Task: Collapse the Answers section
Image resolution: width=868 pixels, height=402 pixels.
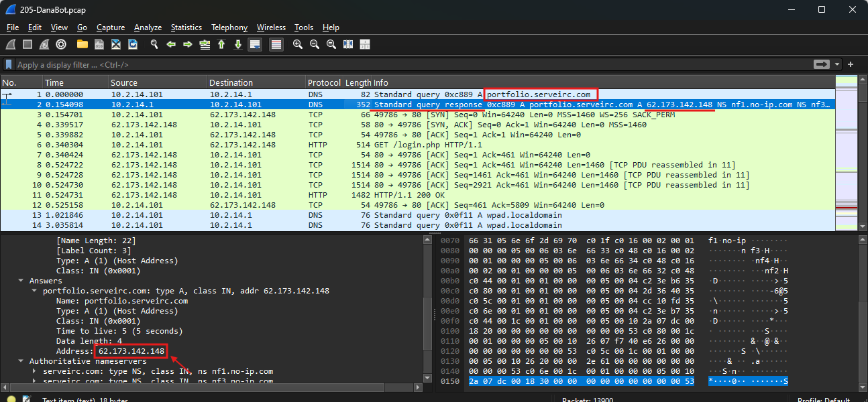Action: [21, 281]
